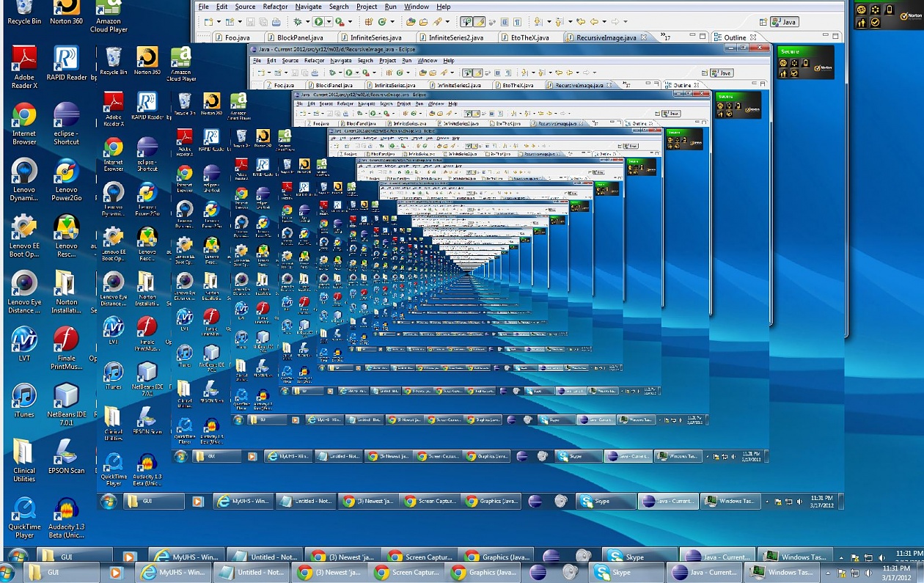Switch to outermost BlockPanel.java editor tab
The height and width of the screenshot is (583, 924).
(x=296, y=37)
